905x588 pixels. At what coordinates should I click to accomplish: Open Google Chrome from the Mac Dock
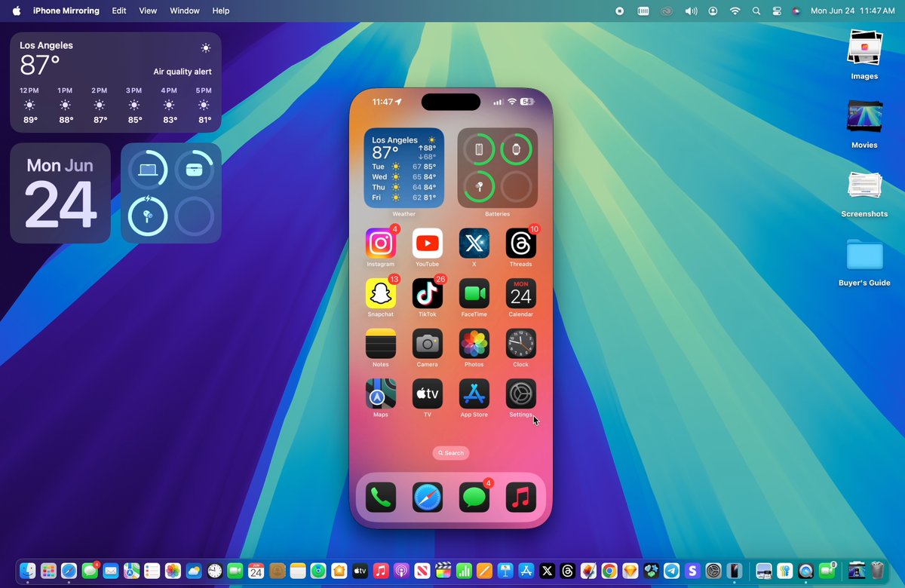609,571
